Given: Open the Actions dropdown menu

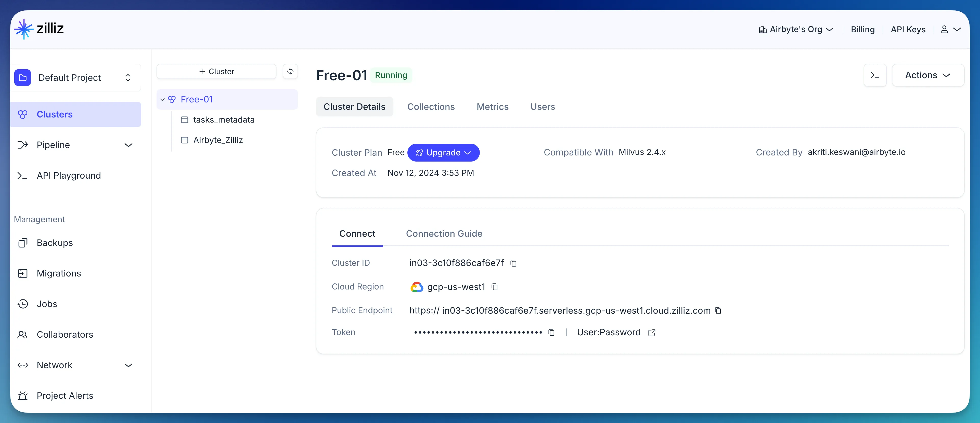Looking at the screenshot, I should (927, 75).
